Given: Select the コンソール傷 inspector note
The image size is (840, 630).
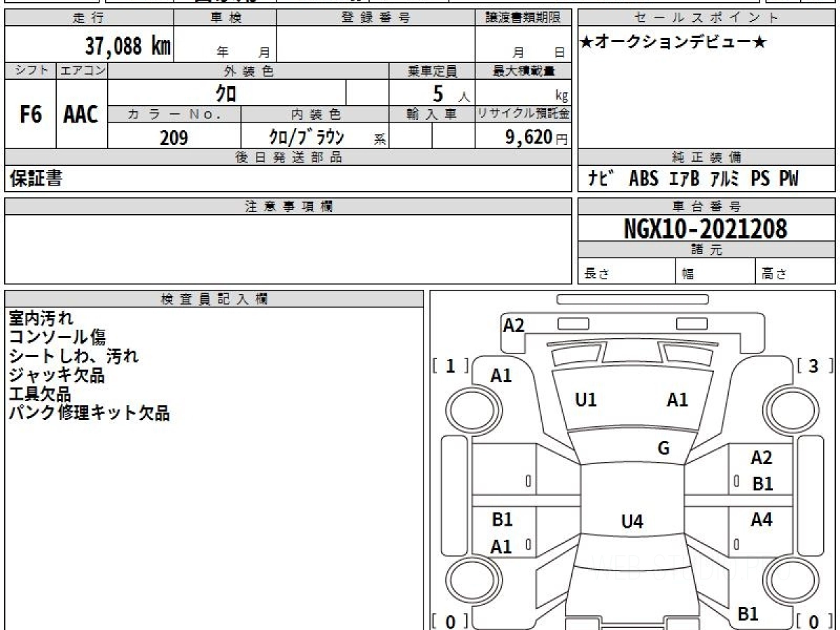Looking at the screenshot, I should point(57,337).
